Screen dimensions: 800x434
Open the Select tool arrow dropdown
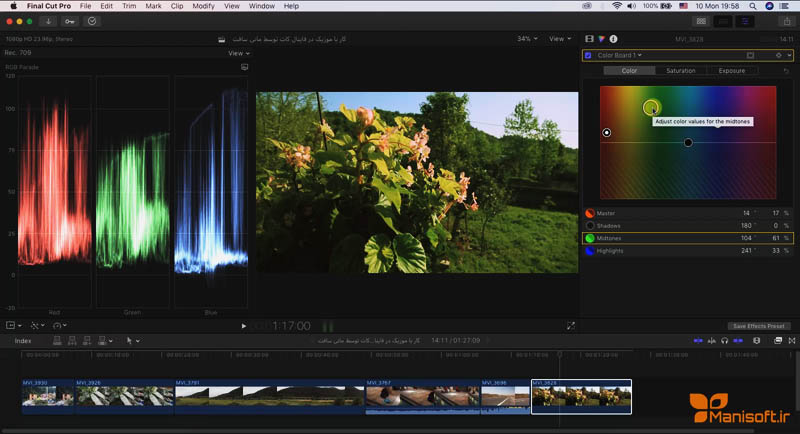pos(133,341)
